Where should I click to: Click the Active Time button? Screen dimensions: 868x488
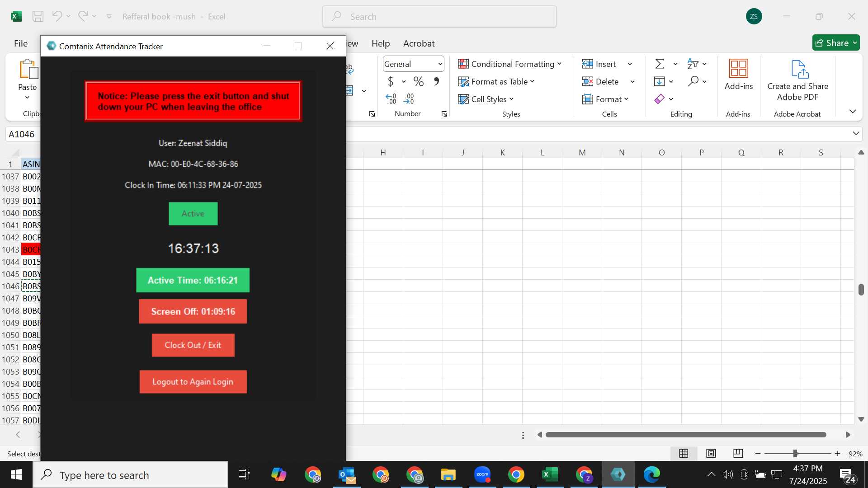pos(193,280)
